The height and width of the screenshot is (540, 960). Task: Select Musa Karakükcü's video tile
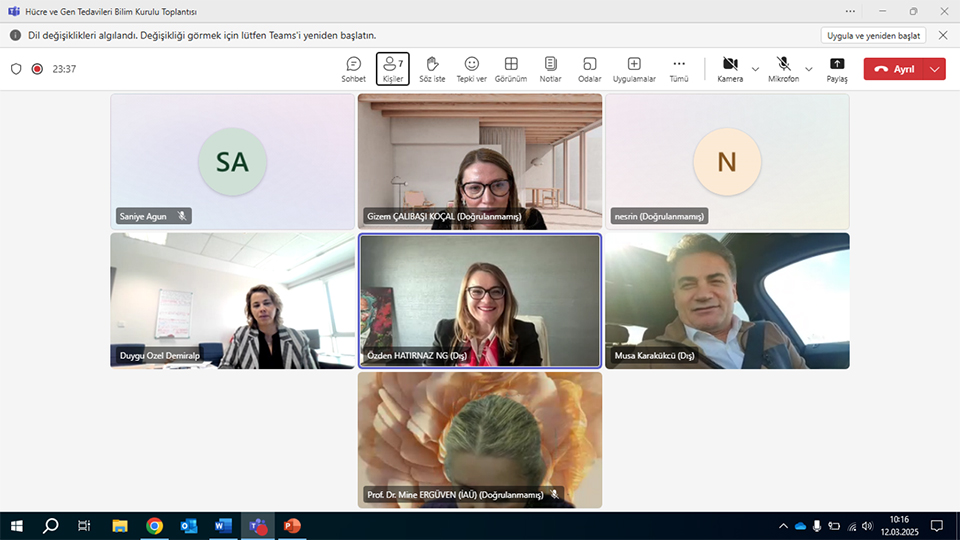tap(727, 301)
